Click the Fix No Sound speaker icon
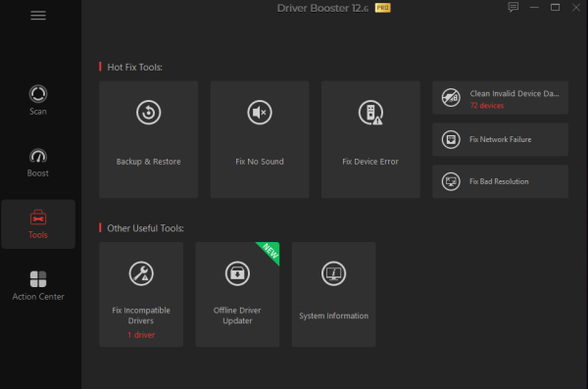 point(260,112)
